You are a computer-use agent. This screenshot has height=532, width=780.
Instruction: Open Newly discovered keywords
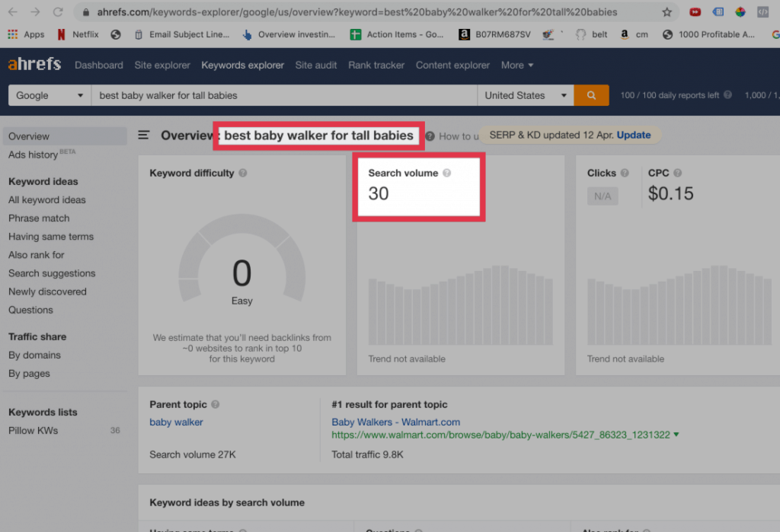coord(47,291)
